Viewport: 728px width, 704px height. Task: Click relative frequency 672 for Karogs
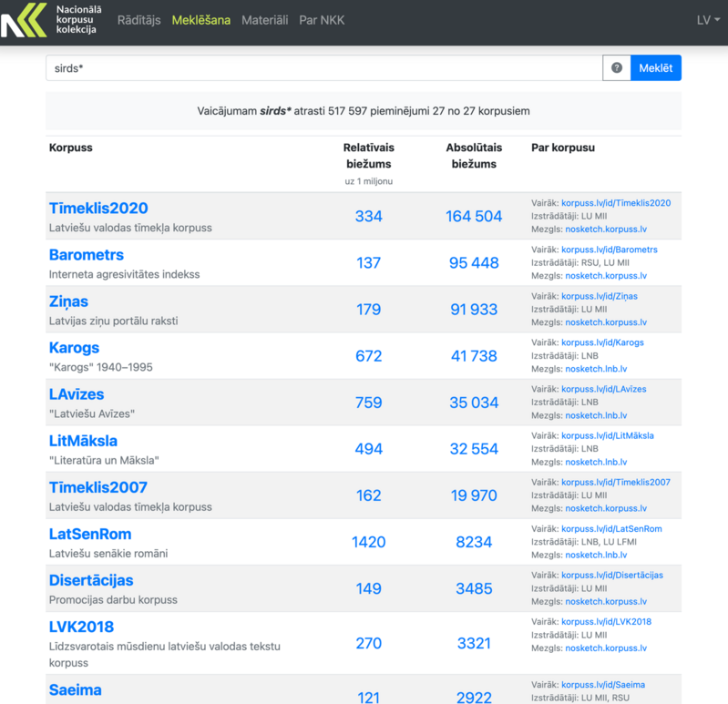tap(369, 356)
